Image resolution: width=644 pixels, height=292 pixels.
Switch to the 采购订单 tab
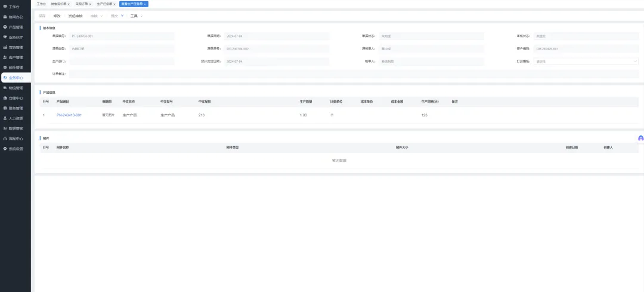click(81, 4)
